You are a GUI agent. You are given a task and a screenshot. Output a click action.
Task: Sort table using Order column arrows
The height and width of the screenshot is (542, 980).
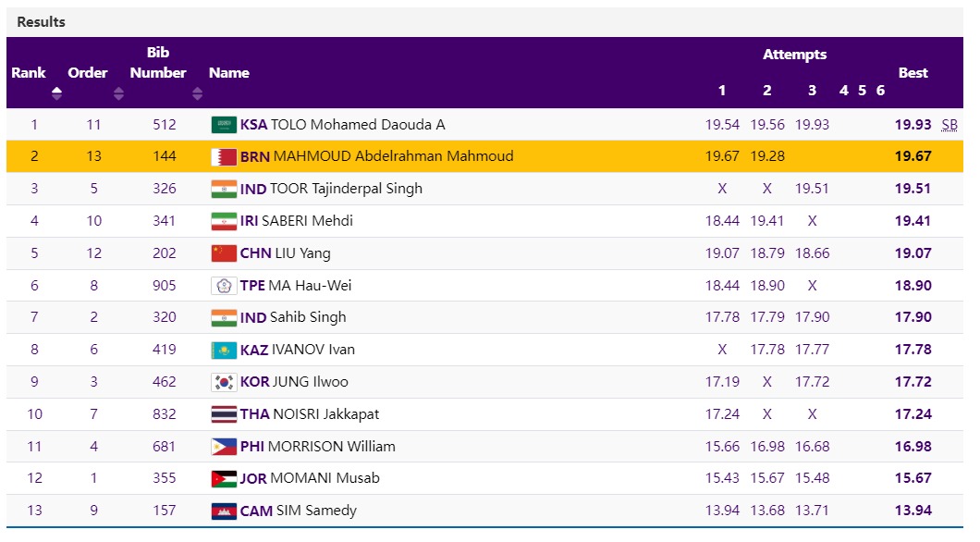click(x=118, y=93)
